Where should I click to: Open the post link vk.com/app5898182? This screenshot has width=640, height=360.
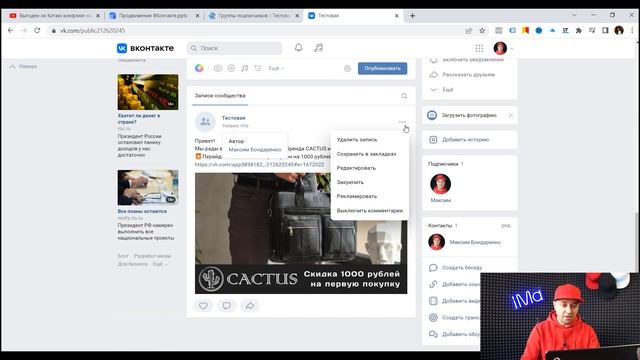pos(259,164)
